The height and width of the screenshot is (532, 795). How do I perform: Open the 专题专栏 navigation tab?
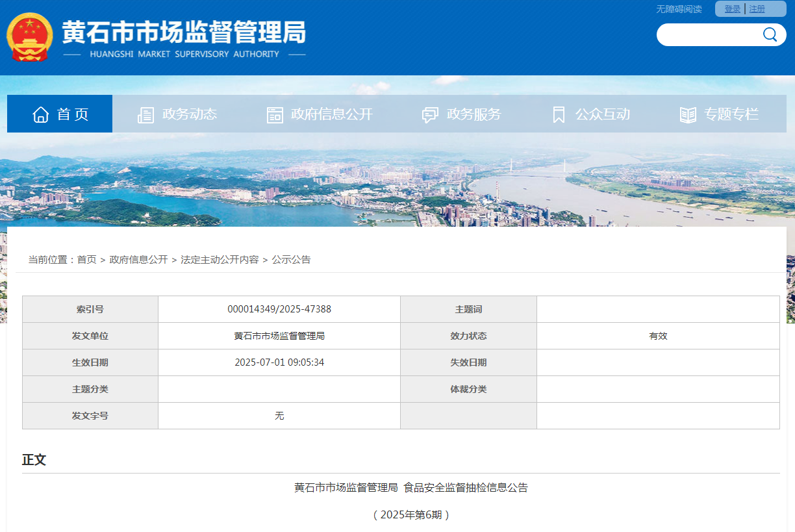(720, 114)
